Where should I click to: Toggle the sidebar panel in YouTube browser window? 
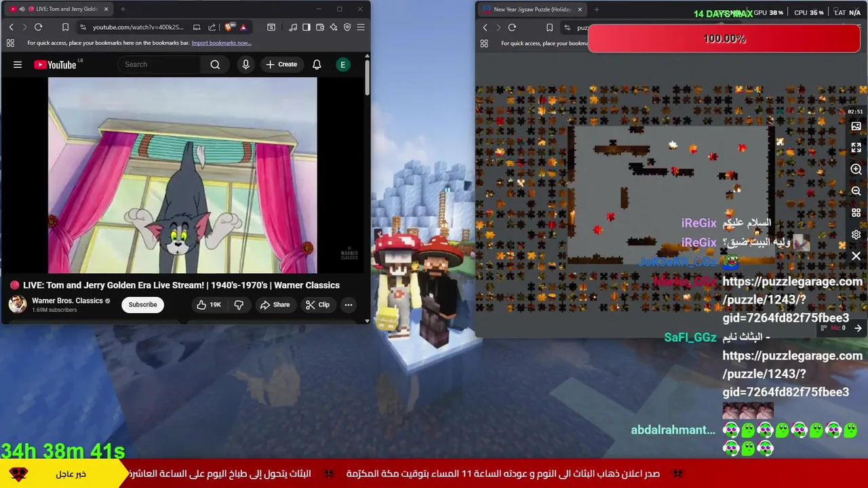click(307, 27)
